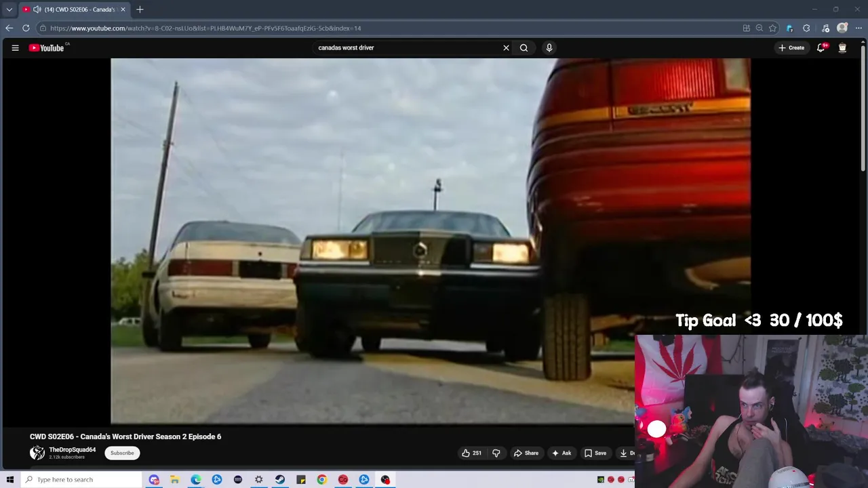Reload the page with refresh icon
868x488 pixels.
click(x=26, y=28)
